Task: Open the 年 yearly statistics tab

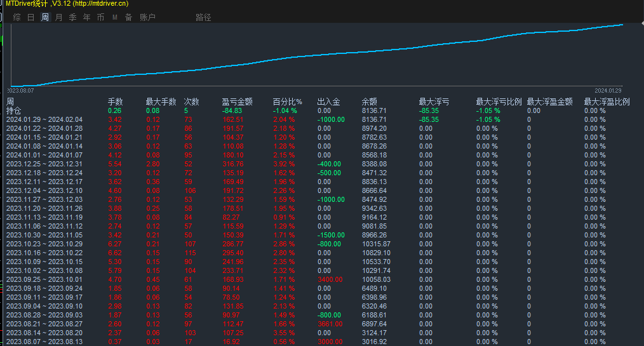Action: coord(87,18)
